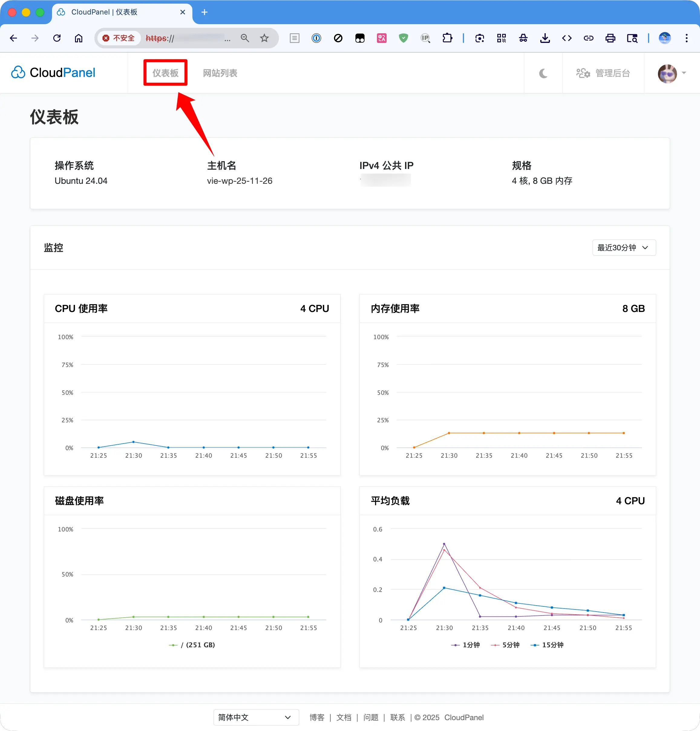Open the translate extension icon
The height and width of the screenshot is (731, 700).
pos(381,38)
